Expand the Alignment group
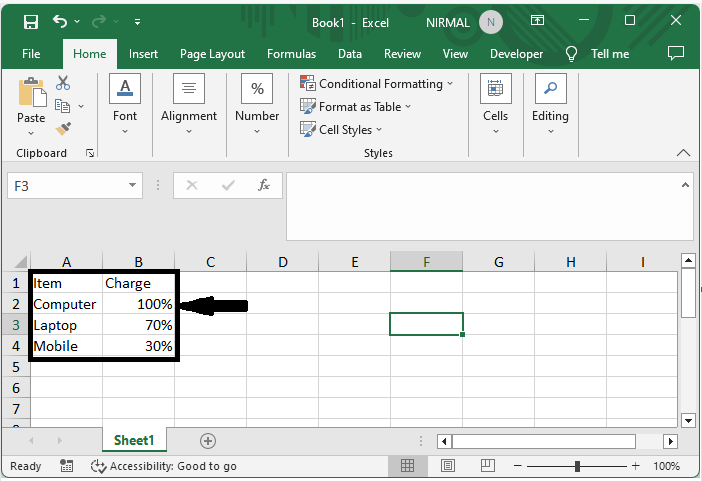The width and height of the screenshot is (702, 481). [188, 105]
